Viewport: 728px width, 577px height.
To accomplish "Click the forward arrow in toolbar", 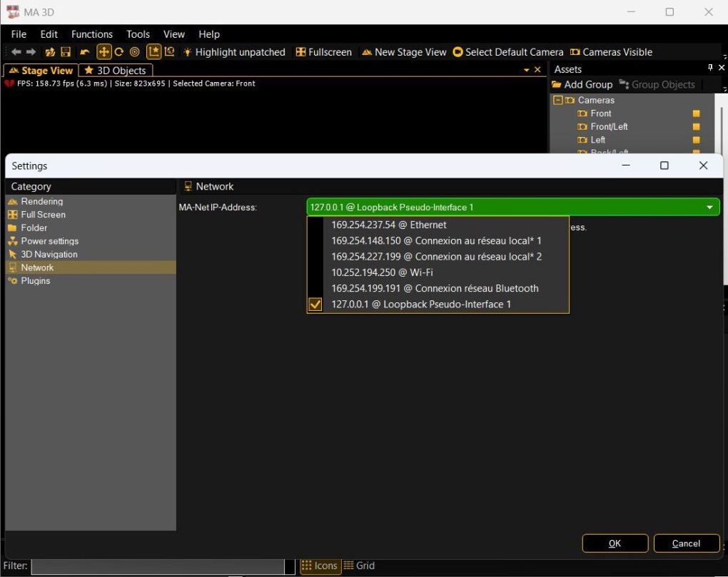I will click(31, 52).
